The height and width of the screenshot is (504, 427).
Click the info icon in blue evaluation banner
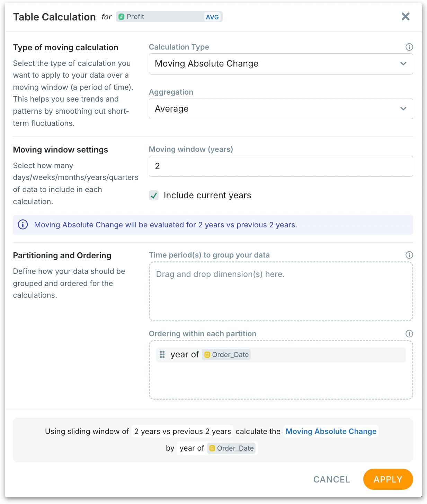pos(23,225)
